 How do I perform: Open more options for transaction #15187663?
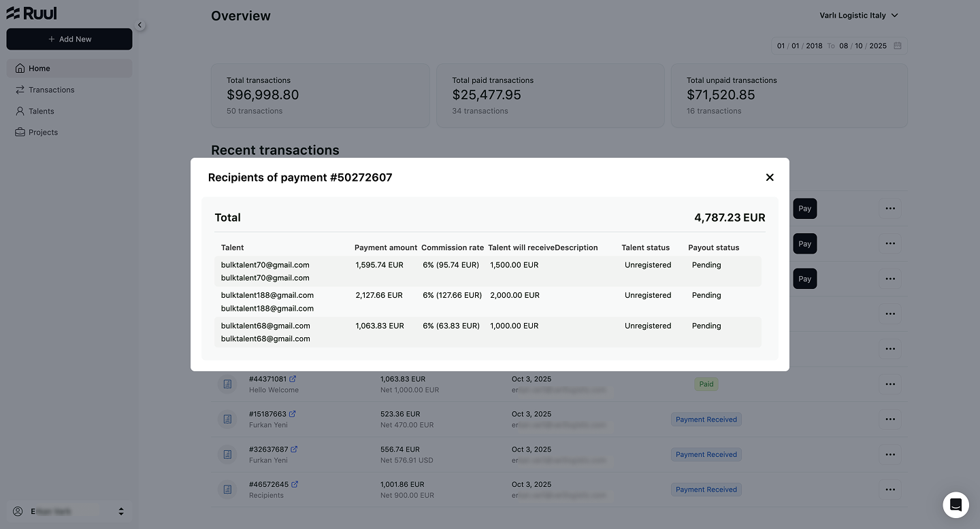890,419
